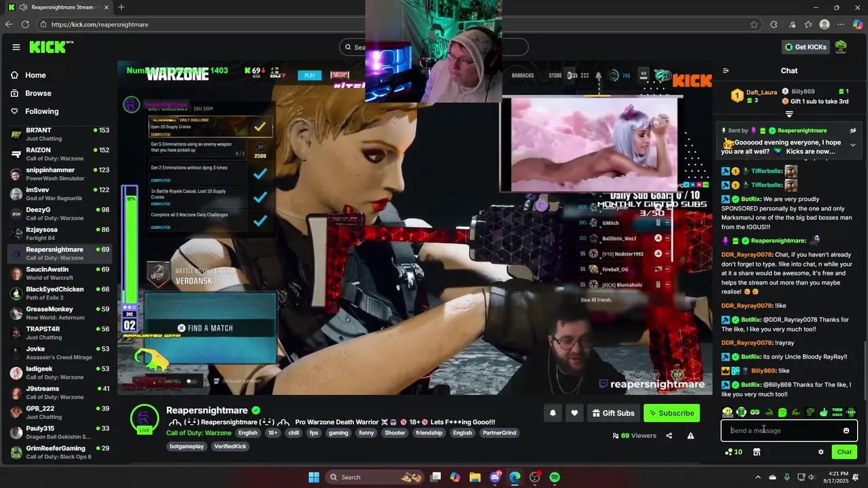This screenshot has height=488, width=868.
Task: Open browser extensions icon
Action: pos(774,24)
